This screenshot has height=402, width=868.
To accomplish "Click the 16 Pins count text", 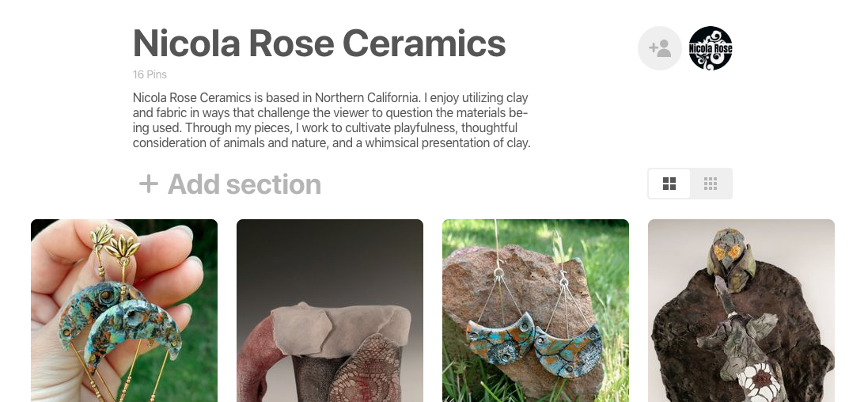I will coord(150,74).
